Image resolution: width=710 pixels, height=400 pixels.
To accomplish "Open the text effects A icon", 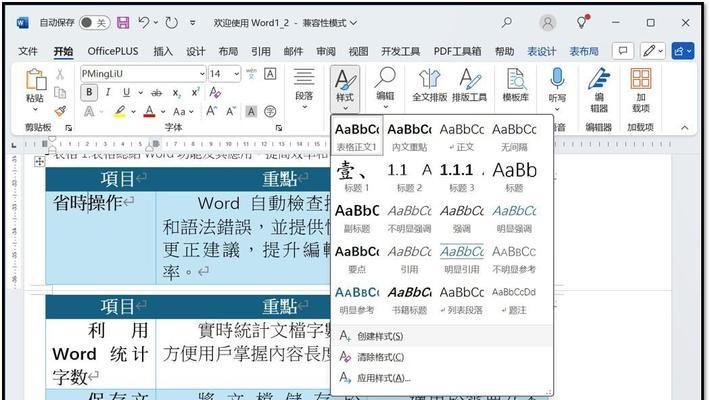I will click(89, 111).
